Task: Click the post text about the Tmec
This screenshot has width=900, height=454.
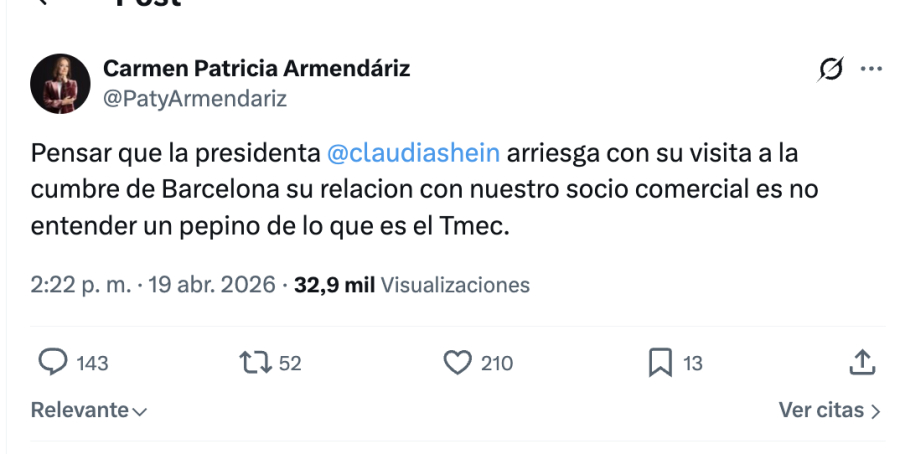Action: click(270, 227)
